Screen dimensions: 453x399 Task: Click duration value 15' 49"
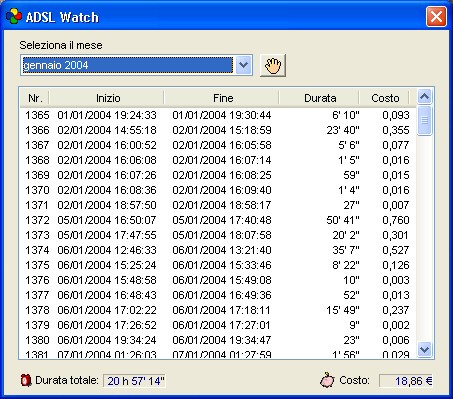343,310
